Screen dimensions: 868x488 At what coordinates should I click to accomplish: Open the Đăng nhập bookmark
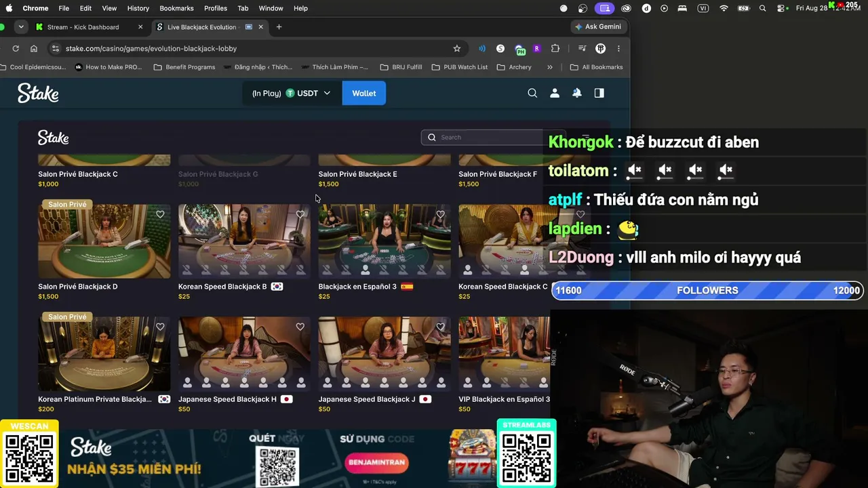click(x=258, y=67)
